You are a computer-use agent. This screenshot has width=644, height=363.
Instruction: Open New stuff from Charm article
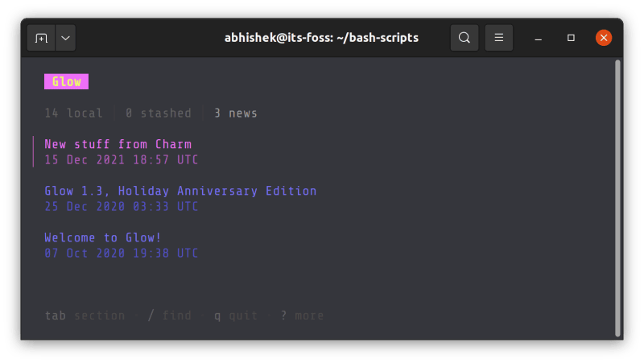pos(118,145)
